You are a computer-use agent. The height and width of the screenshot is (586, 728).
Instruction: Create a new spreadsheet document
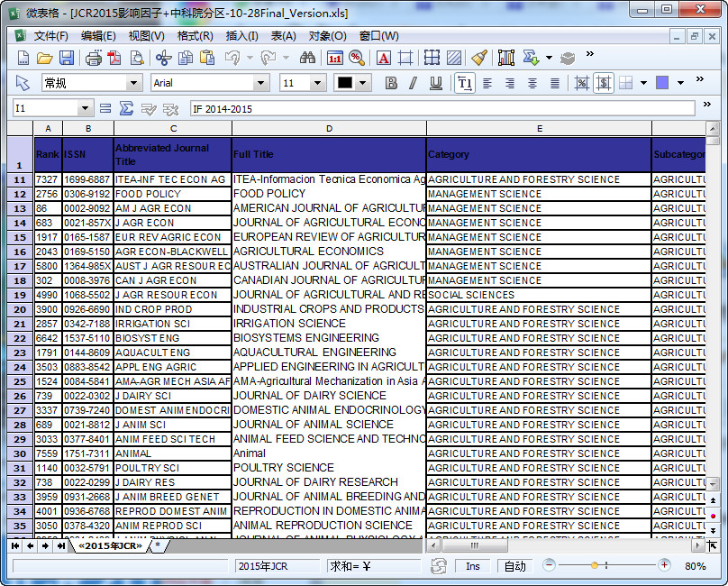click(23, 58)
